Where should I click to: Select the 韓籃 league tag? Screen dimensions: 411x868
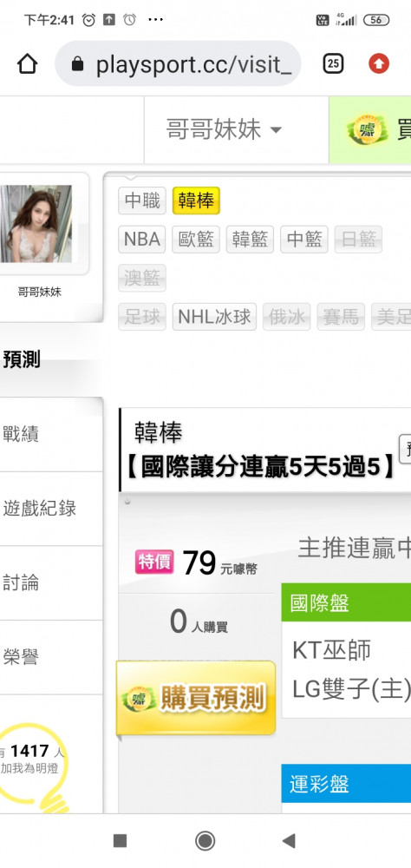coord(251,240)
